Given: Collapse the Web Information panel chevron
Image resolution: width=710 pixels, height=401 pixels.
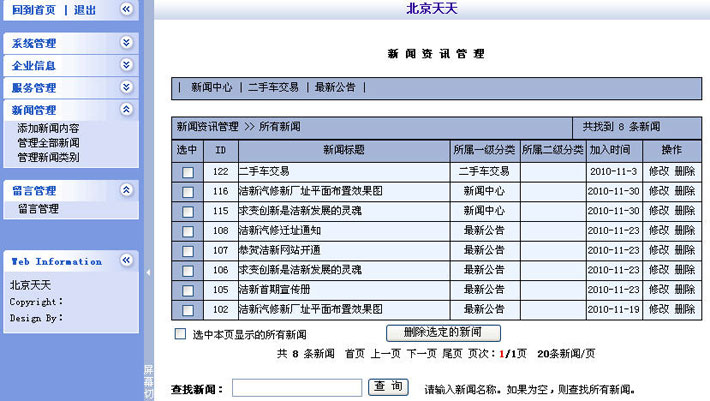Looking at the screenshot, I should [126, 260].
